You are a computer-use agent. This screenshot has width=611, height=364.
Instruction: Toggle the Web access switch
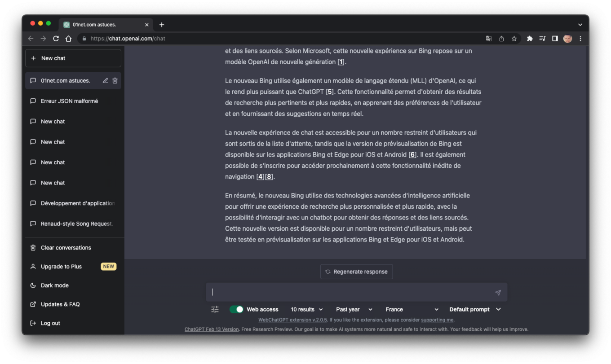(x=236, y=309)
